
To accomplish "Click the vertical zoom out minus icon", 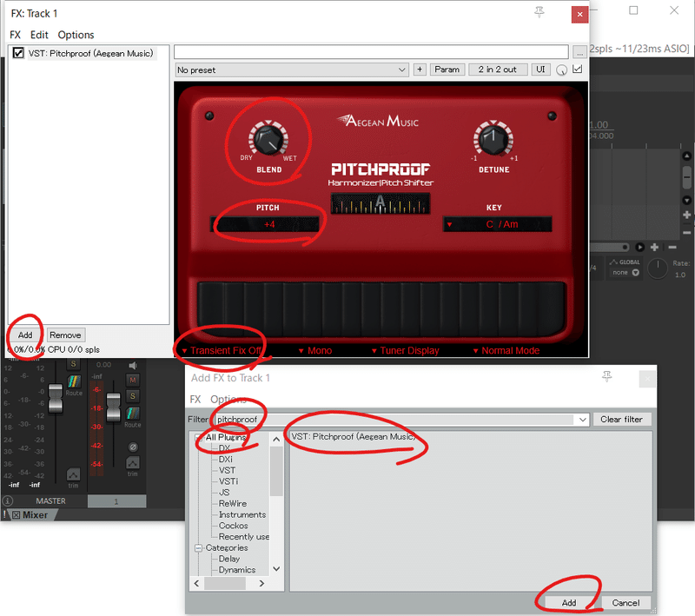I will pos(687,232).
